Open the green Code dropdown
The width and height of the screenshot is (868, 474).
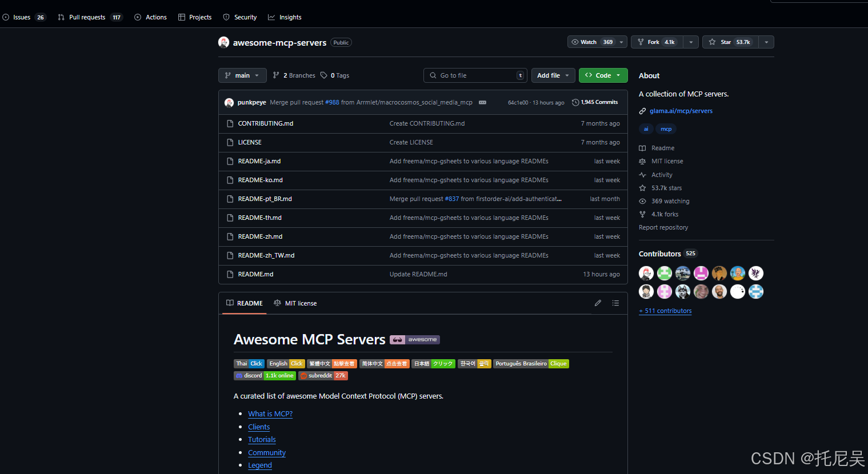pyautogui.click(x=603, y=75)
